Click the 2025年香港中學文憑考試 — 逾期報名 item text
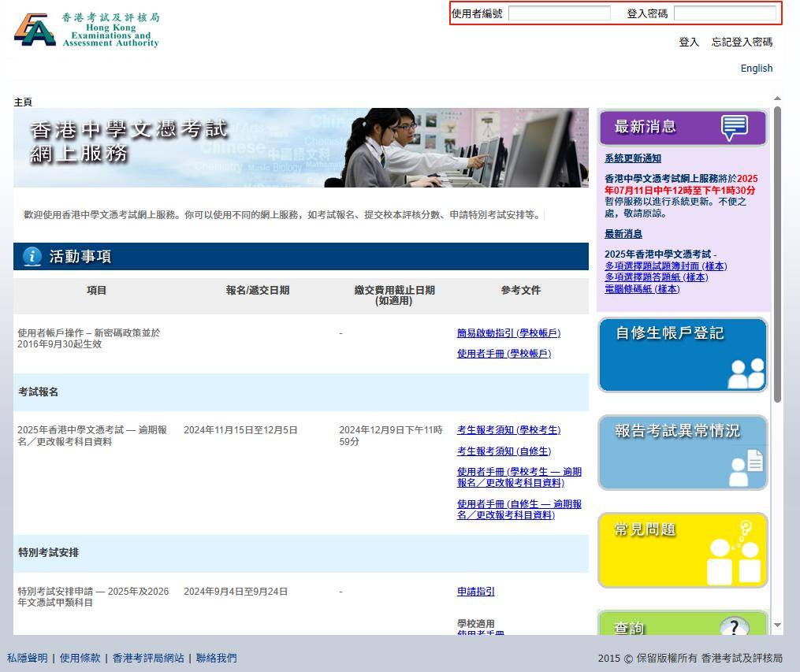The height and width of the screenshot is (672, 800). (x=92, y=436)
